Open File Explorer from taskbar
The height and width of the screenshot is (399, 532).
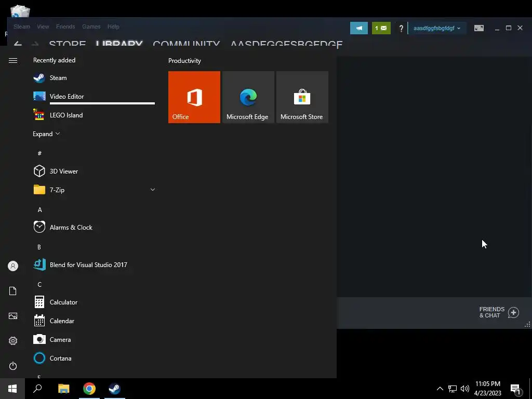pyautogui.click(x=64, y=389)
